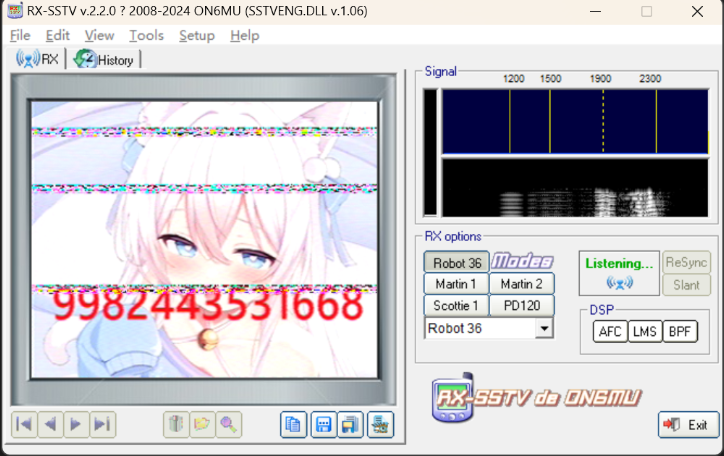Go to the next received image

(76, 424)
